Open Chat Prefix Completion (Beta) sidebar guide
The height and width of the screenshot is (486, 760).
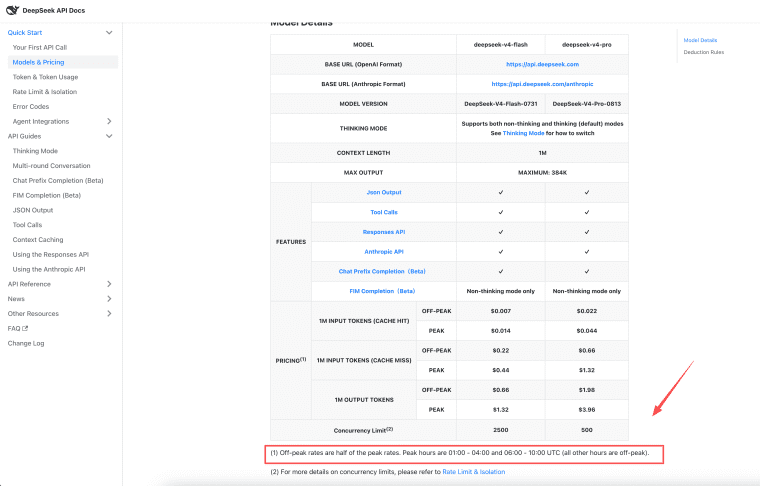tap(58, 180)
